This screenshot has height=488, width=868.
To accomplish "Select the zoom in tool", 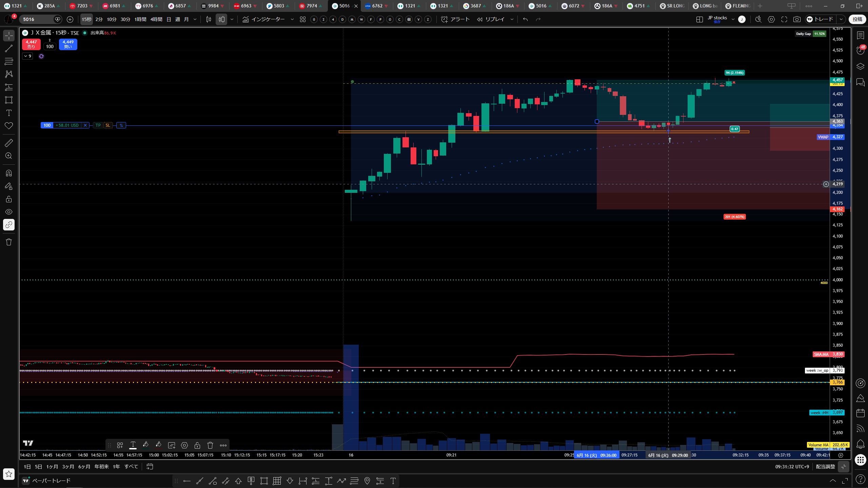I will point(9,156).
